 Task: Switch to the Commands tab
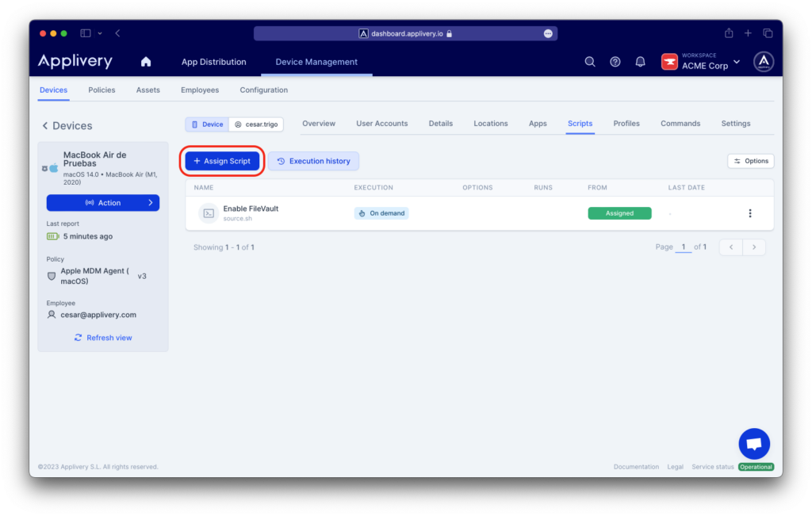(680, 124)
